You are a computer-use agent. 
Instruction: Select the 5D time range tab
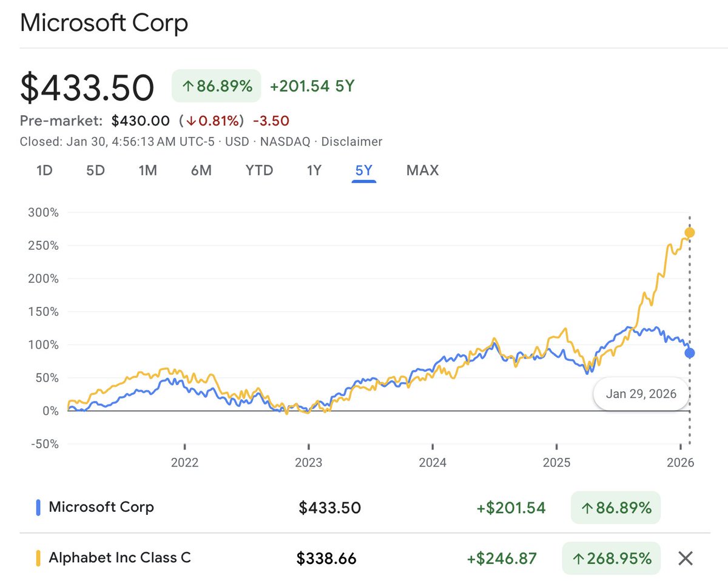pyautogui.click(x=95, y=170)
